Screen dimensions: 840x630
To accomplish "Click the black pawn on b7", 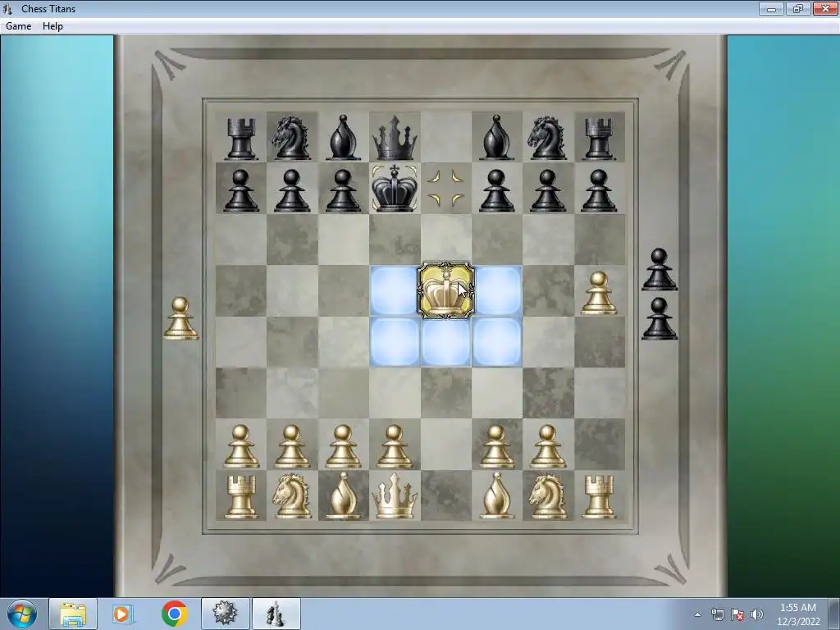I will [x=292, y=190].
